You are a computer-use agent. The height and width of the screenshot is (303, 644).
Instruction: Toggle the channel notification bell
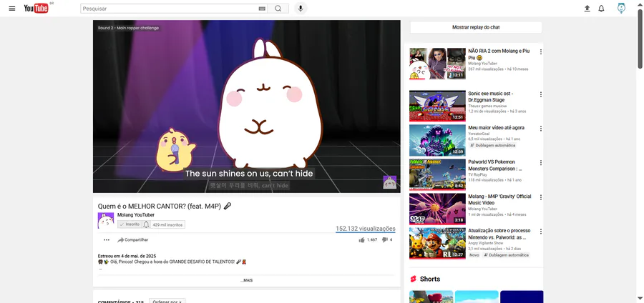[x=146, y=224]
